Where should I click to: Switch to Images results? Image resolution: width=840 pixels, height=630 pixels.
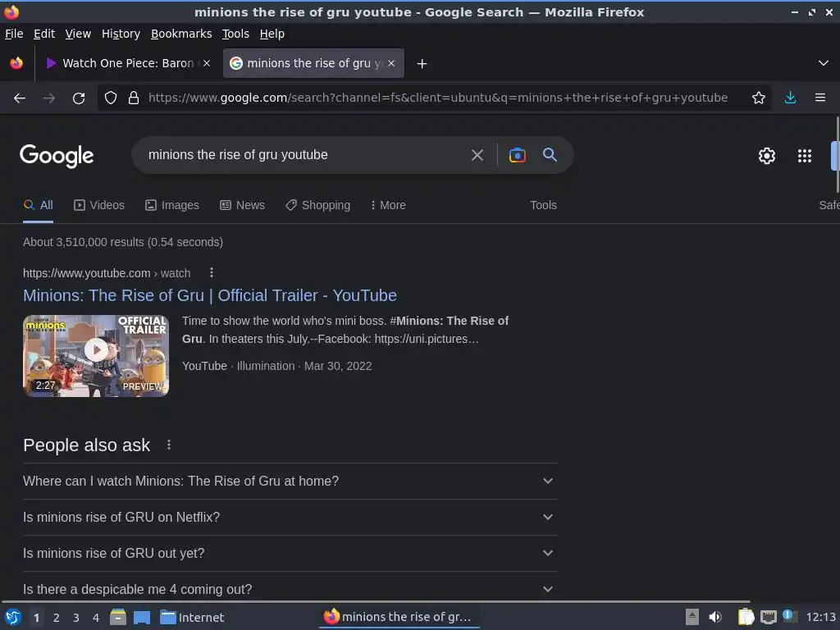pyautogui.click(x=172, y=205)
